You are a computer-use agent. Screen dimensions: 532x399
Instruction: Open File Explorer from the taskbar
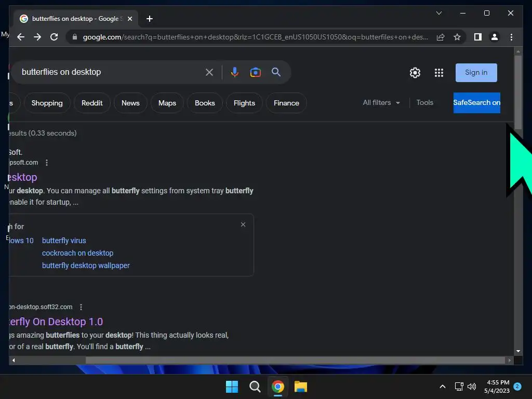301,387
